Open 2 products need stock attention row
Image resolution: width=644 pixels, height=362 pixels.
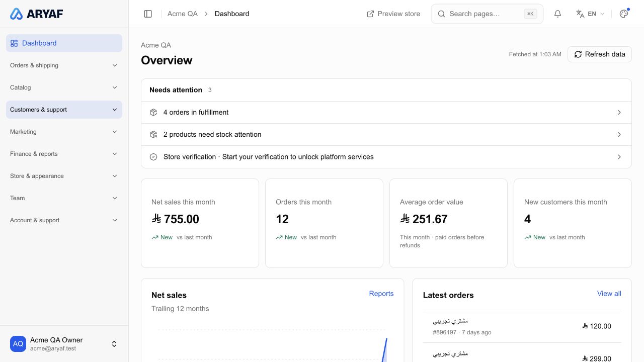[386, 135]
